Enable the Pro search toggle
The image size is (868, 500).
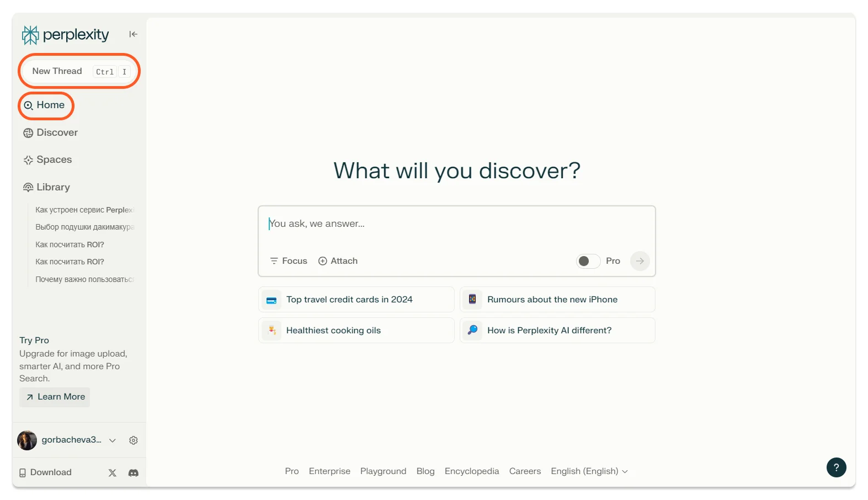point(588,261)
